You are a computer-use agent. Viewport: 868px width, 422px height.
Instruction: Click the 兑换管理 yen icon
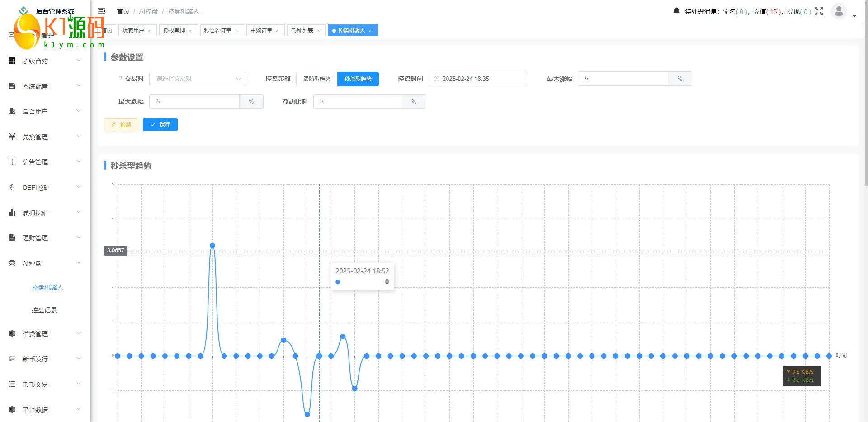click(x=12, y=136)
